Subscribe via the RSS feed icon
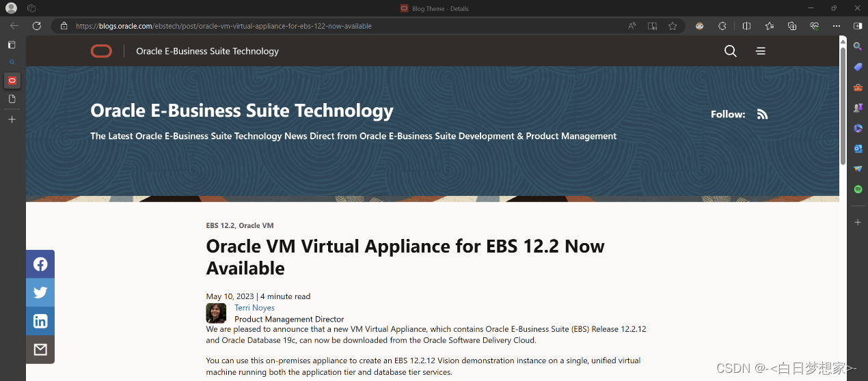 tap(763, 114)
